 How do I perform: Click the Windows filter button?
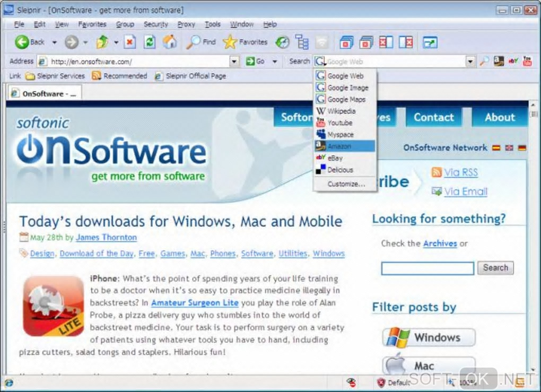(429, 337)
